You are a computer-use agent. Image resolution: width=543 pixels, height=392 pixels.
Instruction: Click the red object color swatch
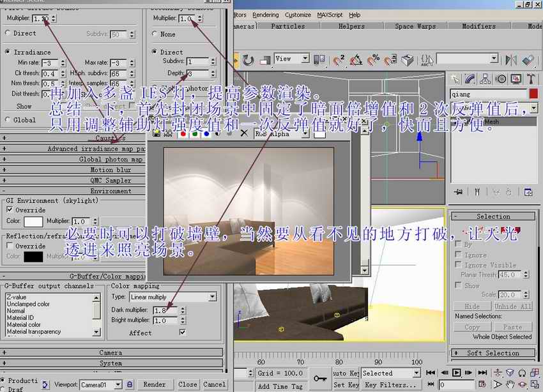click(x=533, y=94)
